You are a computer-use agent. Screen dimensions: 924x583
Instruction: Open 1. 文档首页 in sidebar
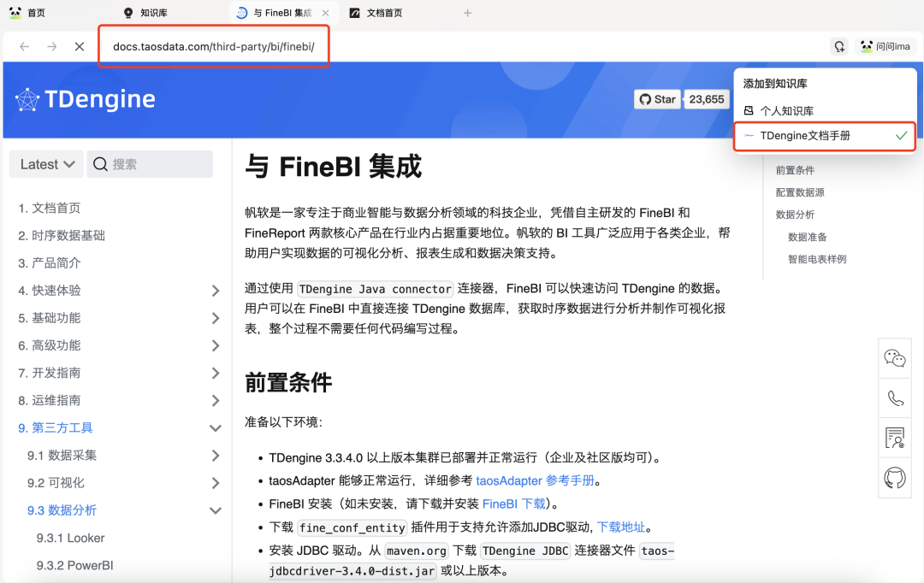pos(49,208)
